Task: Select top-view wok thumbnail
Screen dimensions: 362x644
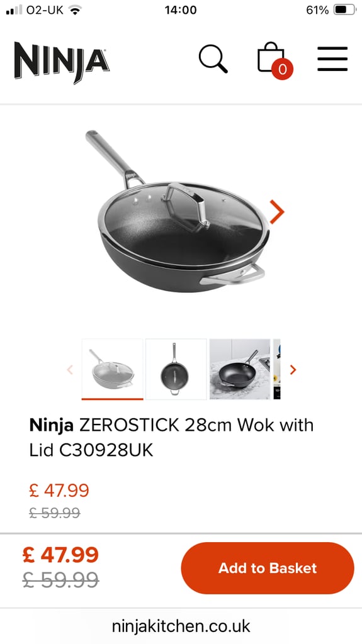Action: pos(176,369)
